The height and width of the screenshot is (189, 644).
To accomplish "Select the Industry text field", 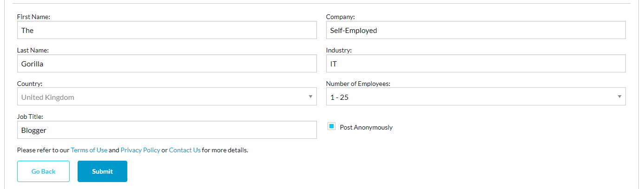I will point(476,64).
